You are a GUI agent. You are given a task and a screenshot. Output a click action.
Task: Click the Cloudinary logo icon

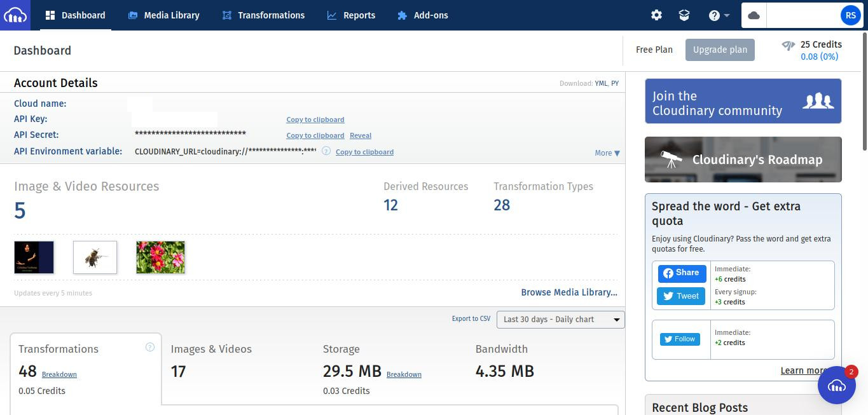tap(15, 15)
